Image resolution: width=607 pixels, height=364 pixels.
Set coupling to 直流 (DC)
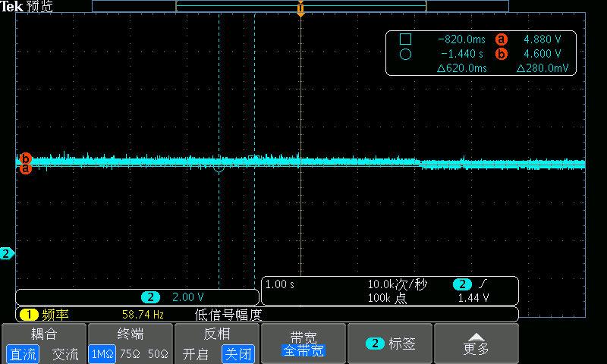23,354
